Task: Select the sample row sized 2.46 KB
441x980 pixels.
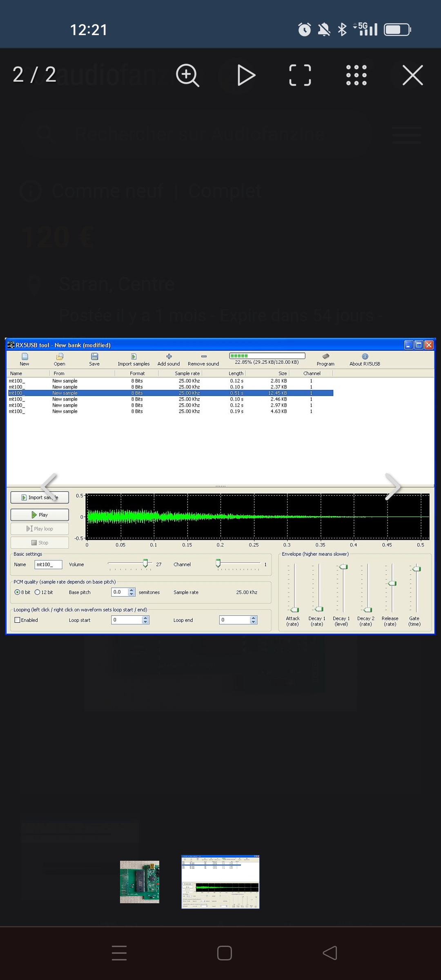Action: [170, 399]
